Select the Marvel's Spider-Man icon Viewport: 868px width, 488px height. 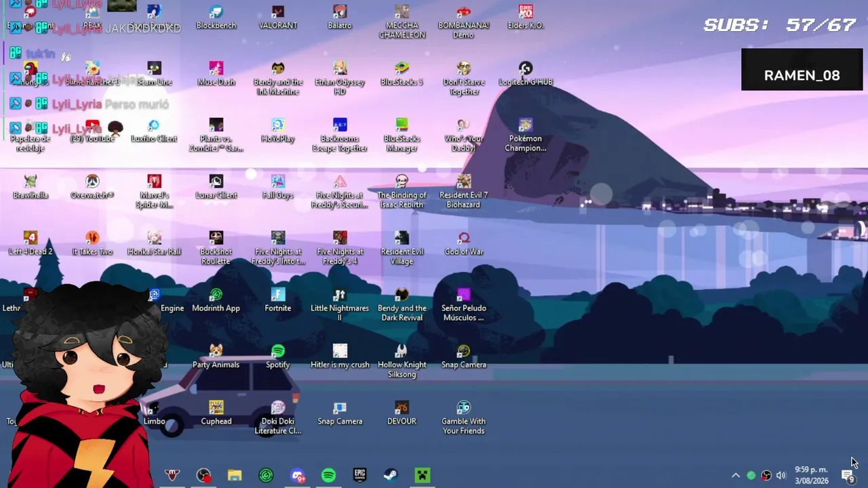coord(154,192)
